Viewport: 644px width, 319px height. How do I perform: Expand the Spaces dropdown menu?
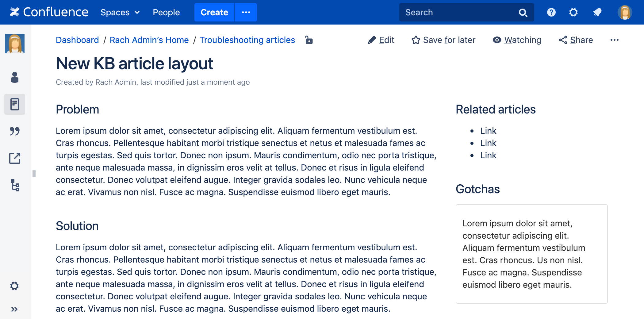(120, 12)
